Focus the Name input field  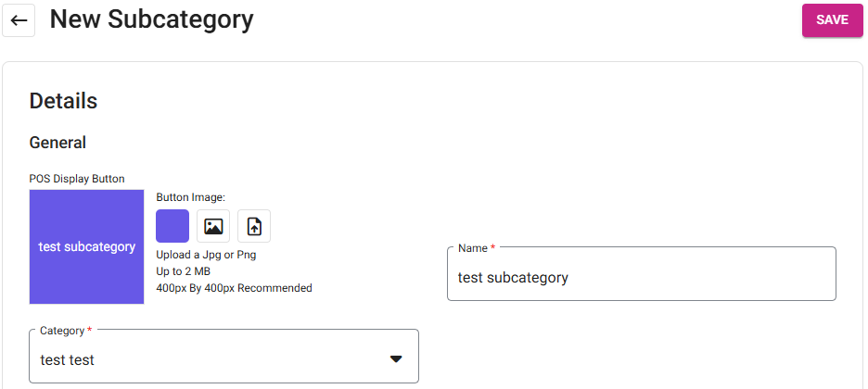click(641, 277)
